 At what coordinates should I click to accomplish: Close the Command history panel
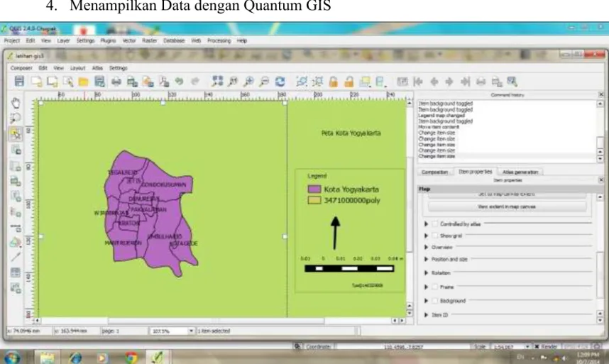click(601, 94)
